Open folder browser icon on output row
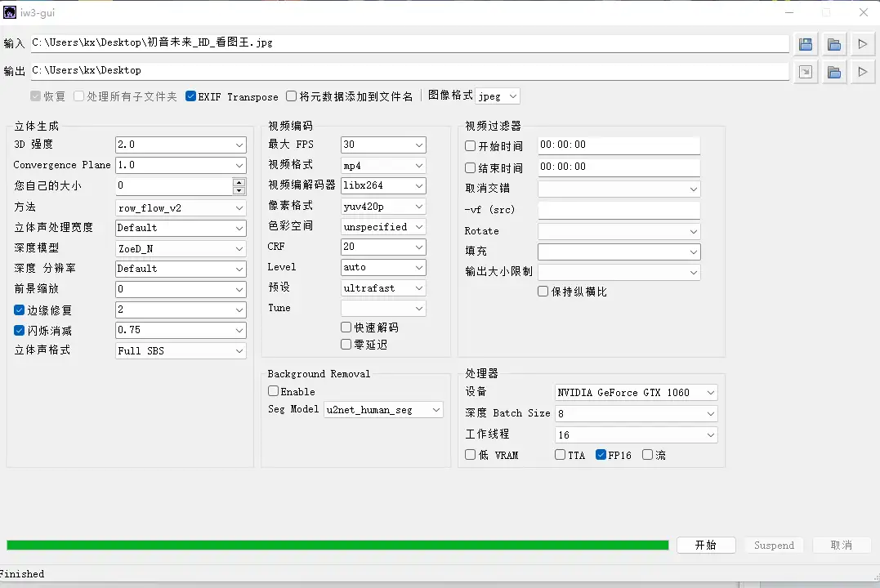The width and height of the screenshot is (880, 588). (834, 72)
